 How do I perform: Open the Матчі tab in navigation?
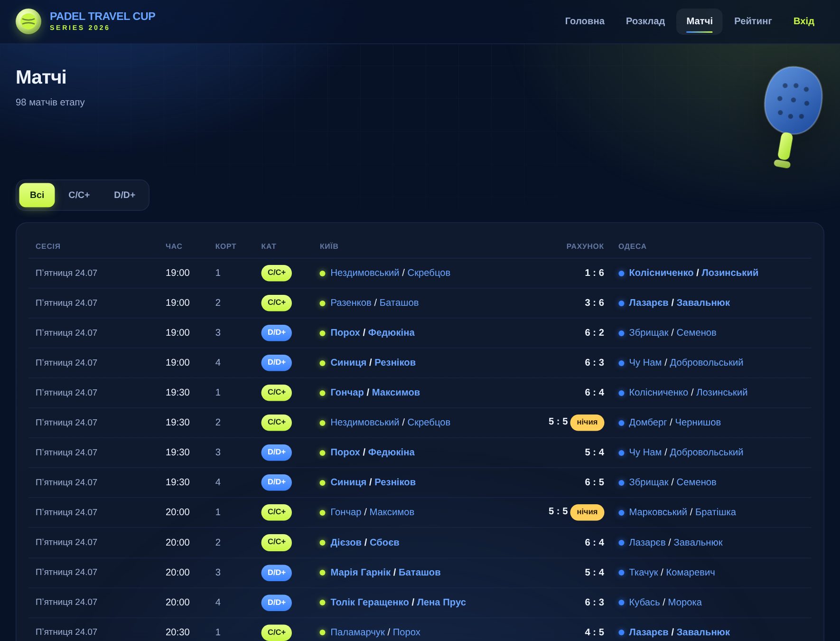pyautogui.click(x=700, y=21)
